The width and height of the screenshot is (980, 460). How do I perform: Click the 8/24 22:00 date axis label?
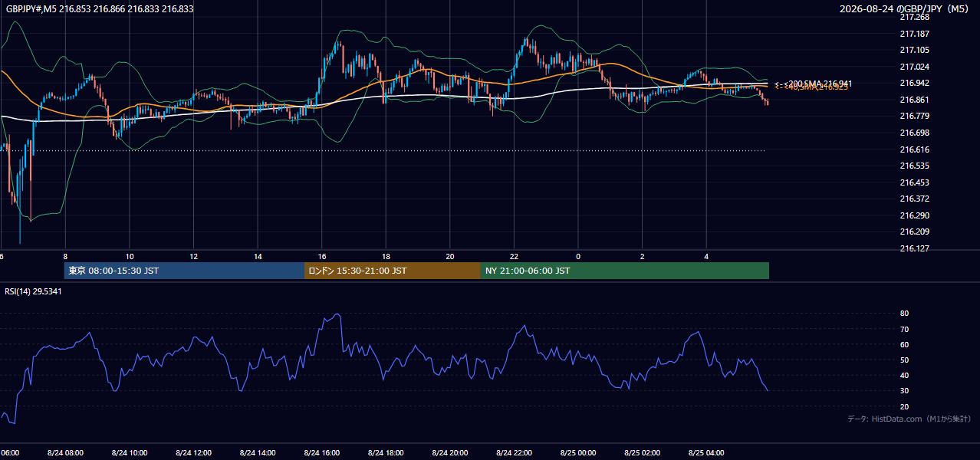click(x=514, y=453)
